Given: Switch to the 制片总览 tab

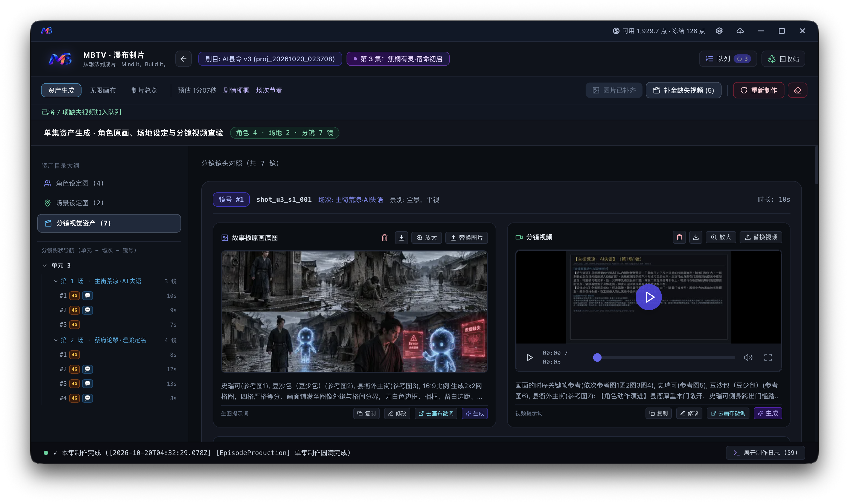Looking at the screenshot, I should pyautogui.click(x=144, y=90).
